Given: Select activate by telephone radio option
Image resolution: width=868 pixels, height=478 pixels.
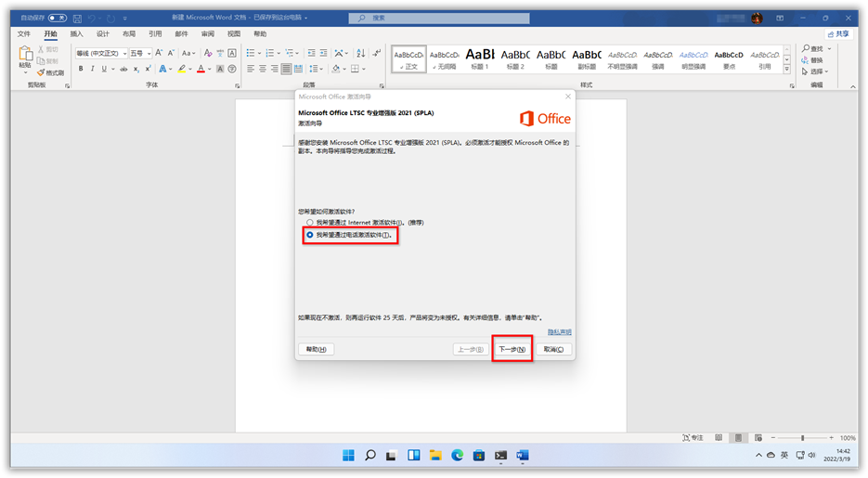Looking at the screenshot, I should click(x=310, y=235).
